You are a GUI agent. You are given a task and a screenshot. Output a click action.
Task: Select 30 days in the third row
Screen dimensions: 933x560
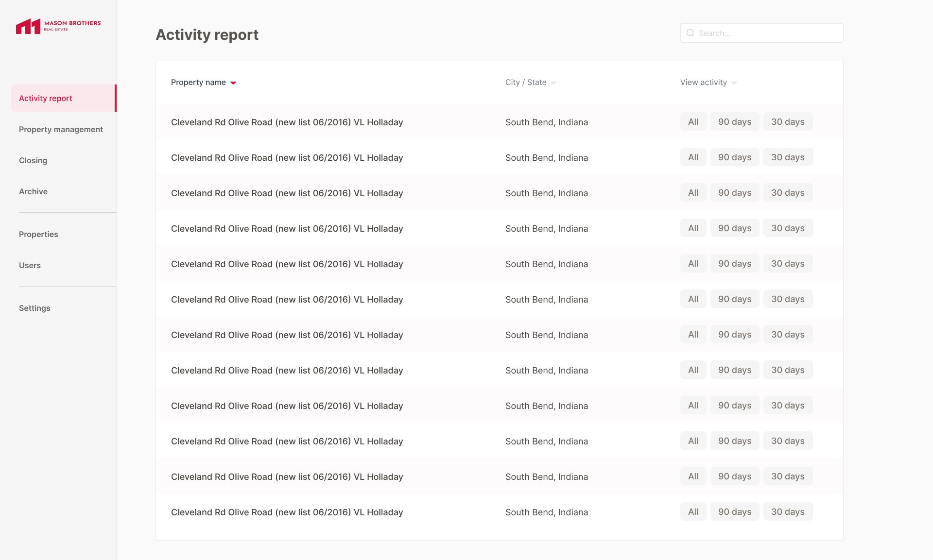coord(788,193)
